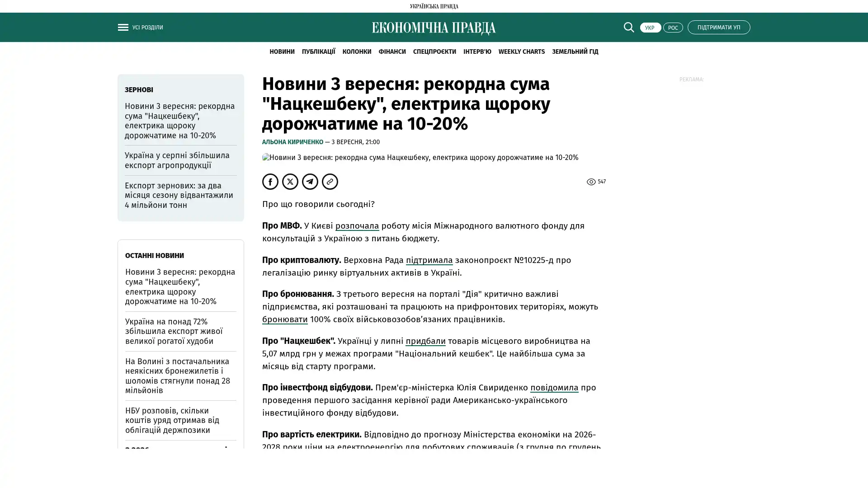Open the ФІНАНСИ menu item

tap(392, 52)
